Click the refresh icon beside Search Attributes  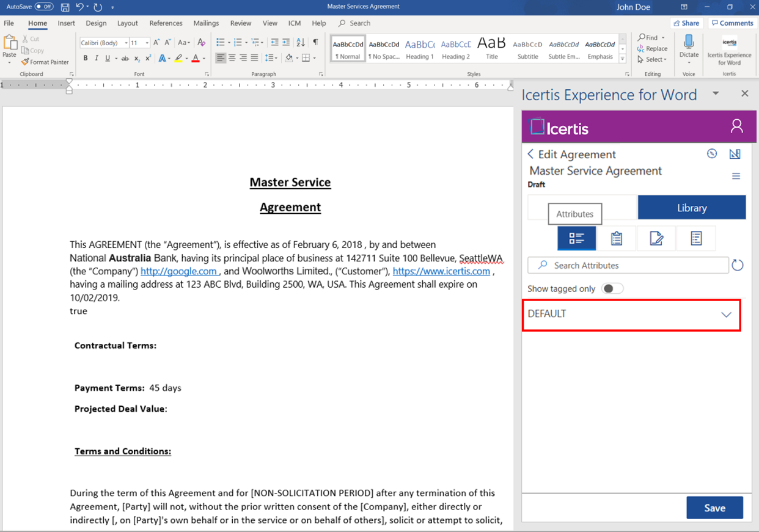738,265
